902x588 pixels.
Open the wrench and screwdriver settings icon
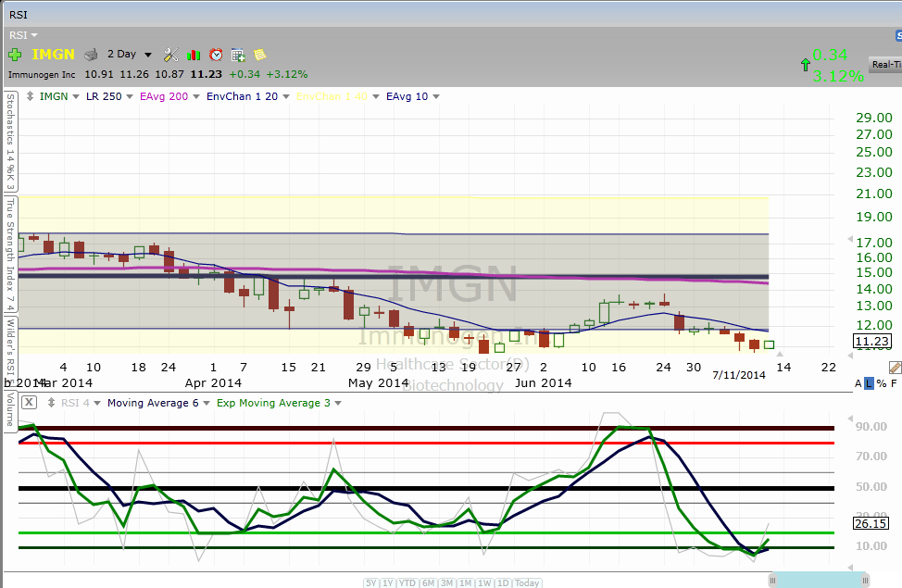[170, 55]
